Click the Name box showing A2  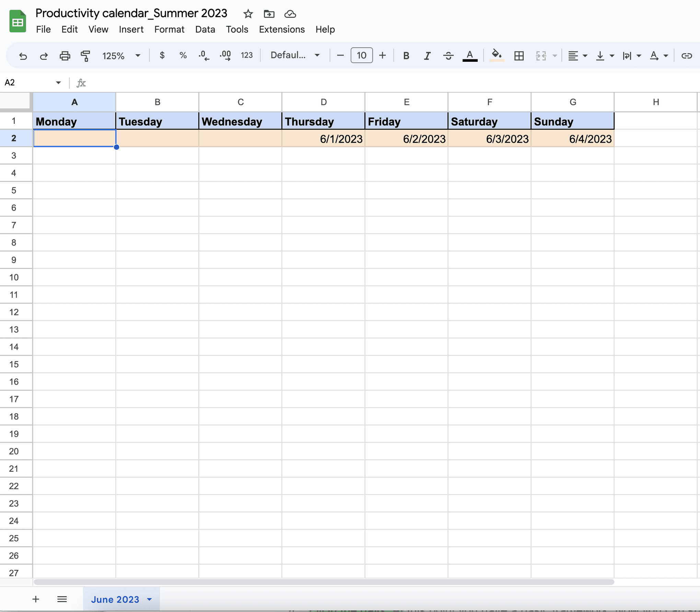(x=27, y=82)
